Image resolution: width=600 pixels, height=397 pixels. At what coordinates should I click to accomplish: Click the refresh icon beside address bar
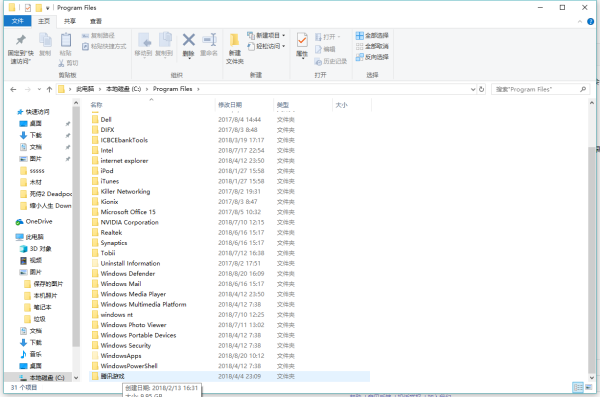coord(482,89)
